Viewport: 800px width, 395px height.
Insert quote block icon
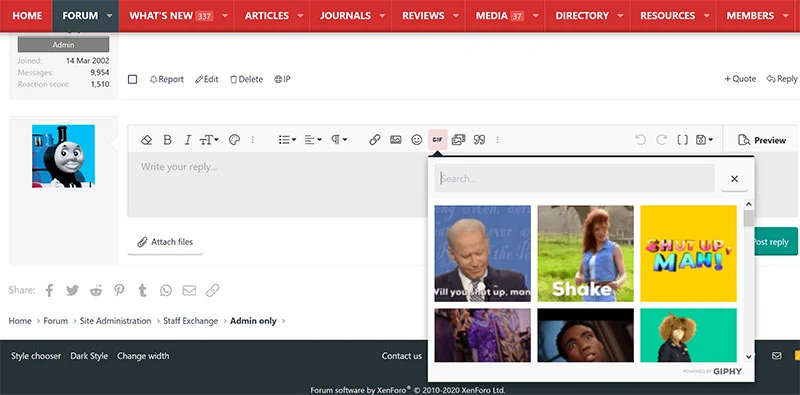[479, 140]
